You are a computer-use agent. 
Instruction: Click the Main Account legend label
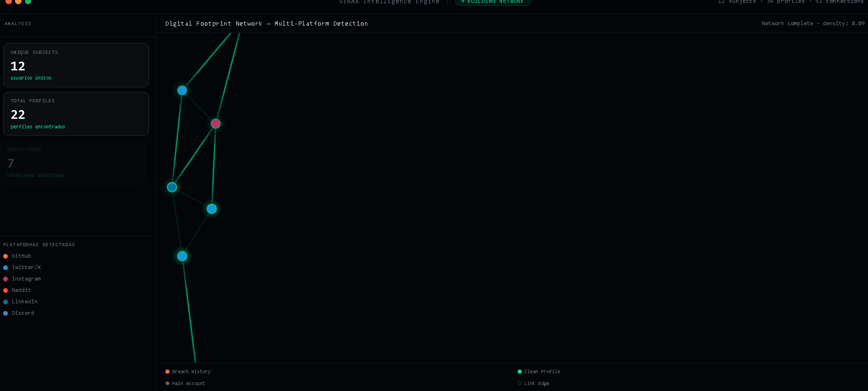click(188, 384)
